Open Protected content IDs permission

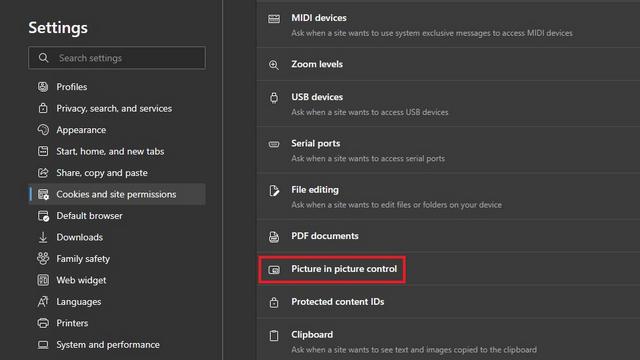tap(448, 302)
